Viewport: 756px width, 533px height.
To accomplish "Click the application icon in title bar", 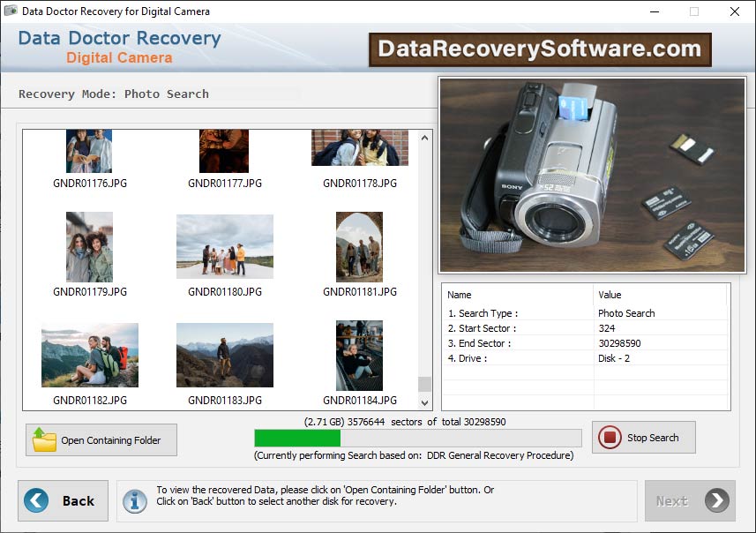I will (x=11, y=11).
